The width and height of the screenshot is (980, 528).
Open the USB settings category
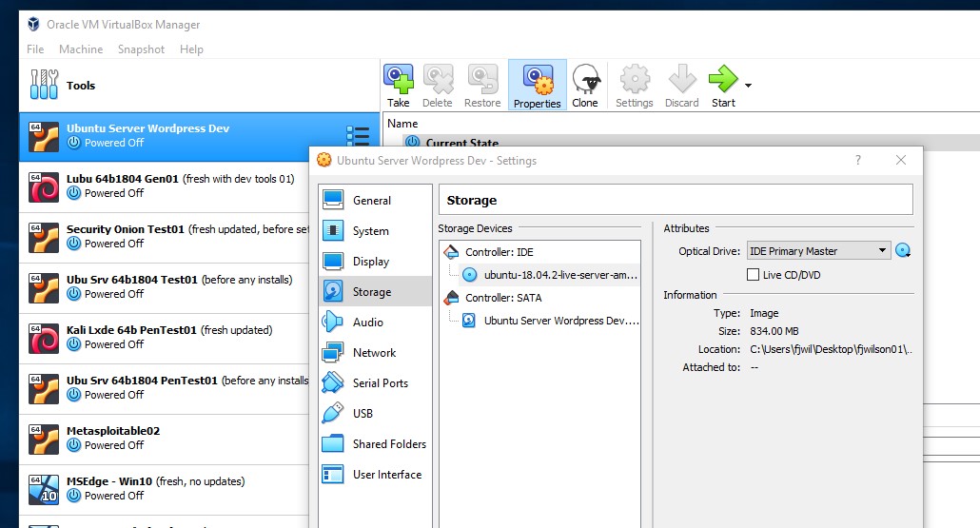pos(375,413)
